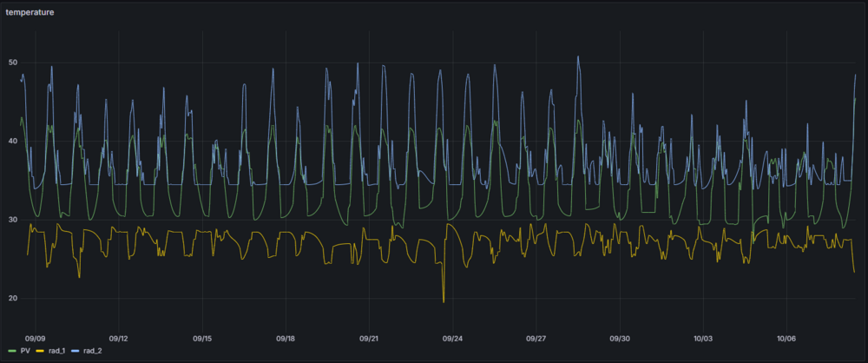Screen dimensions: 868x363
Task: Click the 09/18 x-axis date label
Action: 286,339
